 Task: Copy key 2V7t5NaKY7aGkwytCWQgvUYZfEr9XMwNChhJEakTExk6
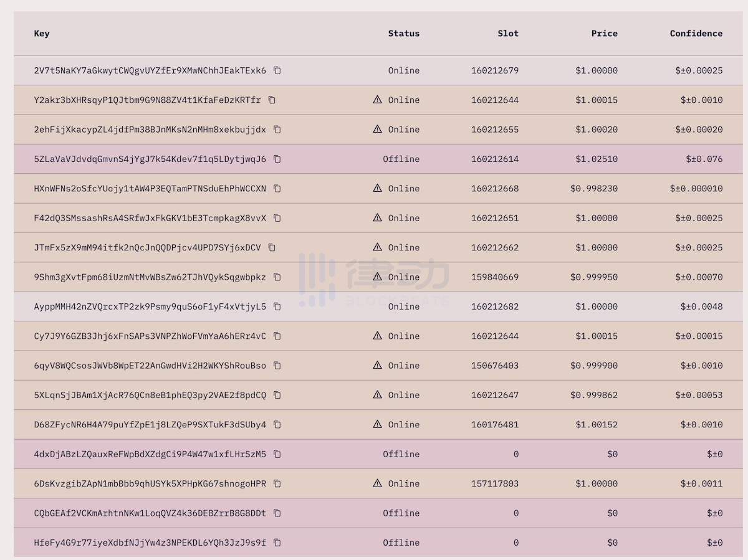point(277,70)
